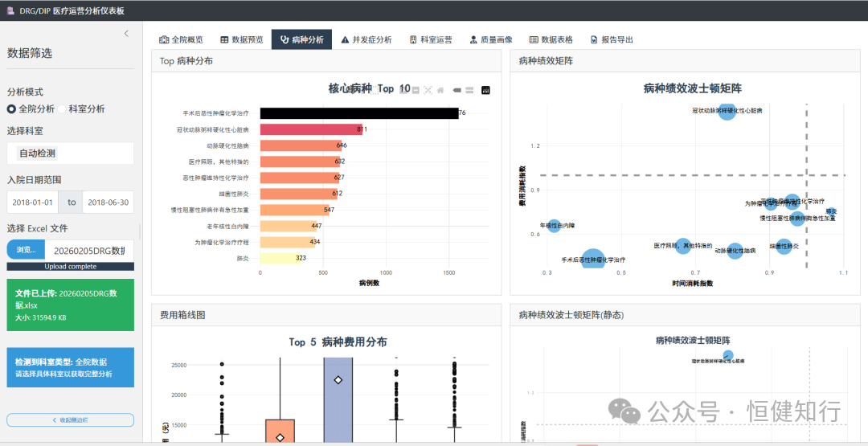Enable compare data on hover icon

(469, 90)
